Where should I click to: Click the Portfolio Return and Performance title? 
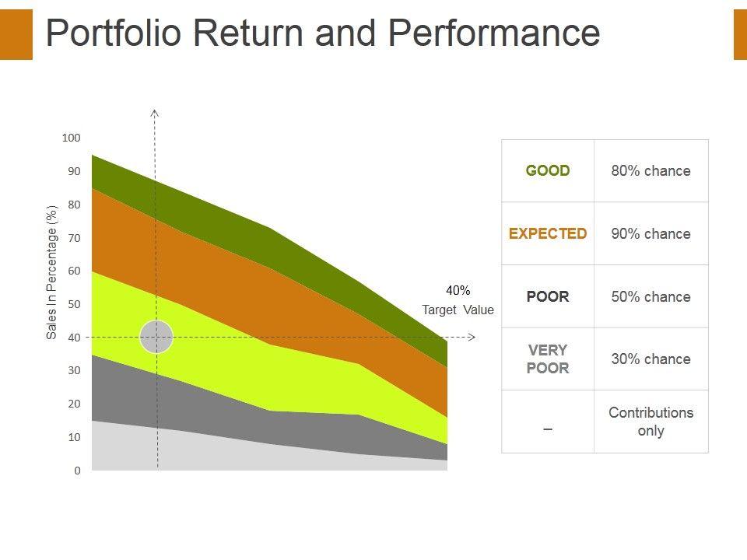point(323,33)
